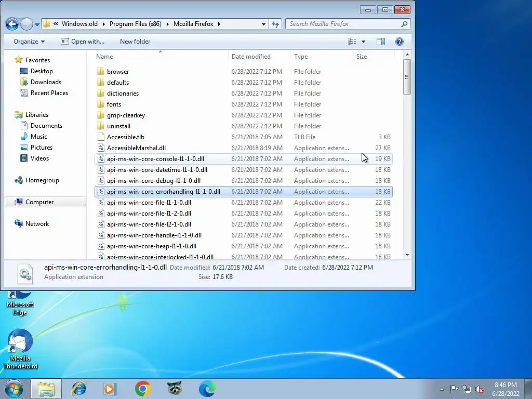Open the address bar history dropdown
The width and height of the screenshot is (532, 399).
point(263,24)
